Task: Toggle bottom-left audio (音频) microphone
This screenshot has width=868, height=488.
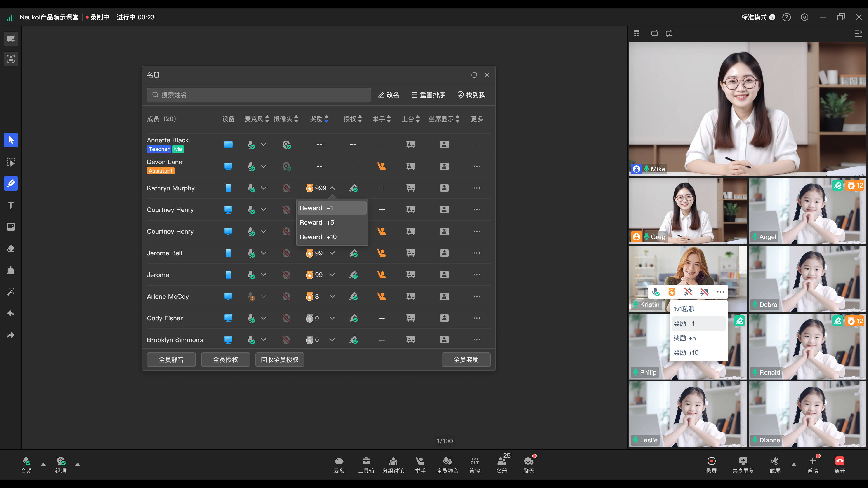Action: point(26,465)
